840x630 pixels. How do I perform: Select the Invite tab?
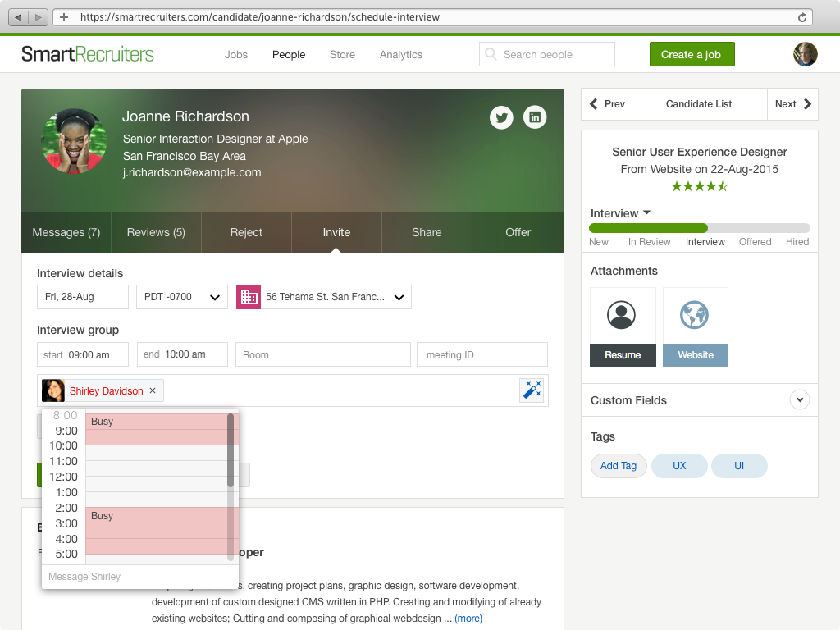pyautogui.click(x=336, y=232)
